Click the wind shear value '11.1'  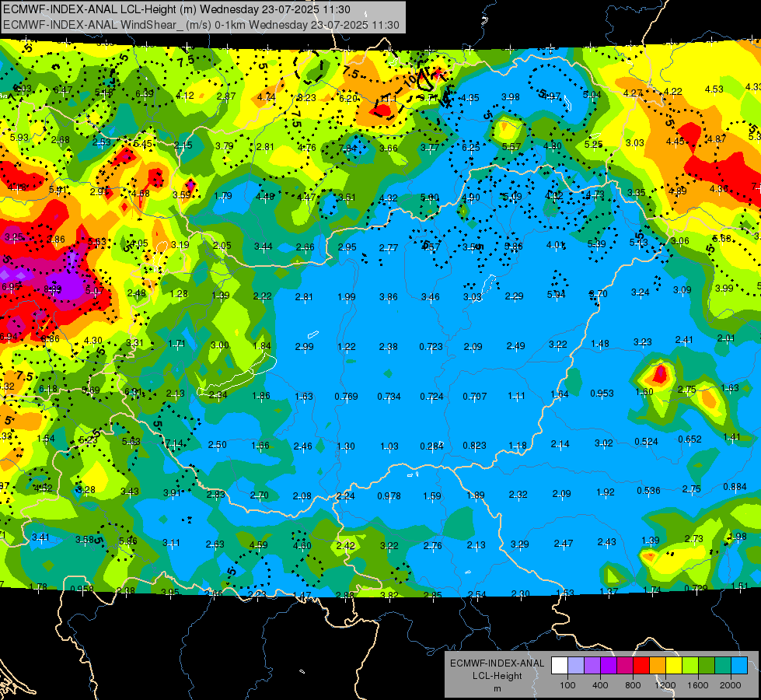(389, 99)
